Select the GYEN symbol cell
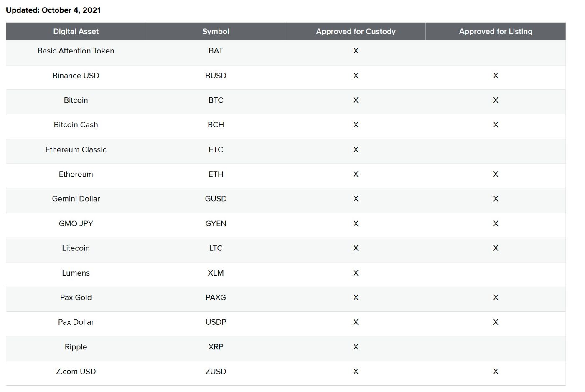Screen dimensions: 585x392 216,224
